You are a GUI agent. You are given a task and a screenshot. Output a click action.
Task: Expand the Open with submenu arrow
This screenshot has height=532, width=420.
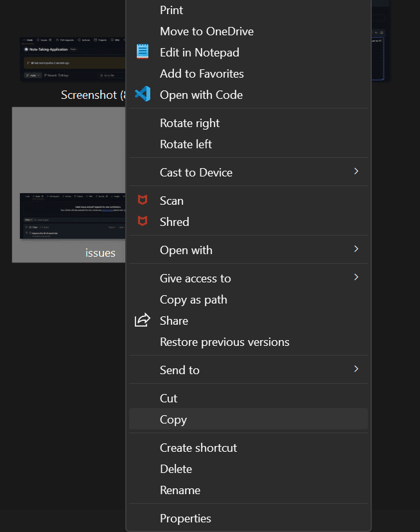(356, 249)
